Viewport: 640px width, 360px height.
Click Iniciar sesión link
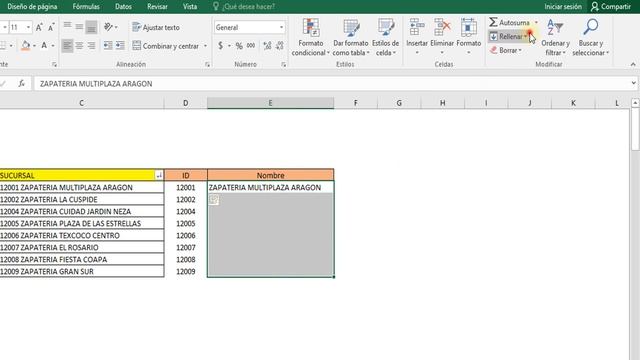click(563, 7)
